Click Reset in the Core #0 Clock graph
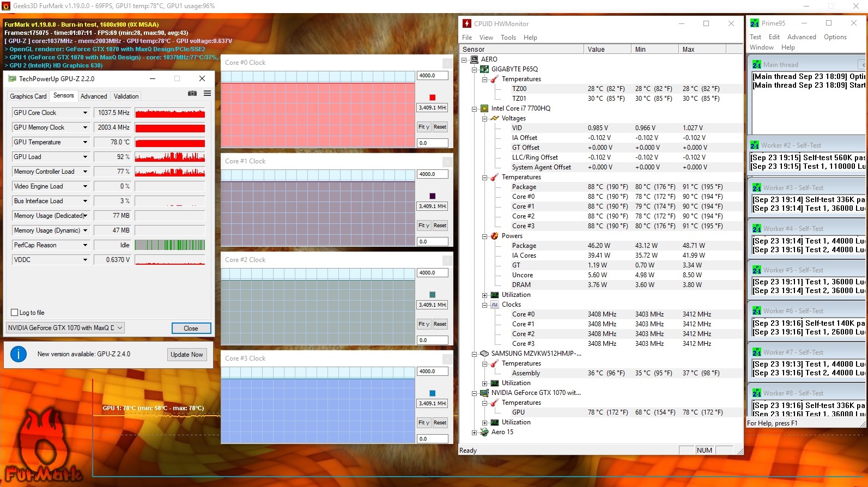Image resolution: width=868 pixels, height=487 pixels. (x=440, y=127)
